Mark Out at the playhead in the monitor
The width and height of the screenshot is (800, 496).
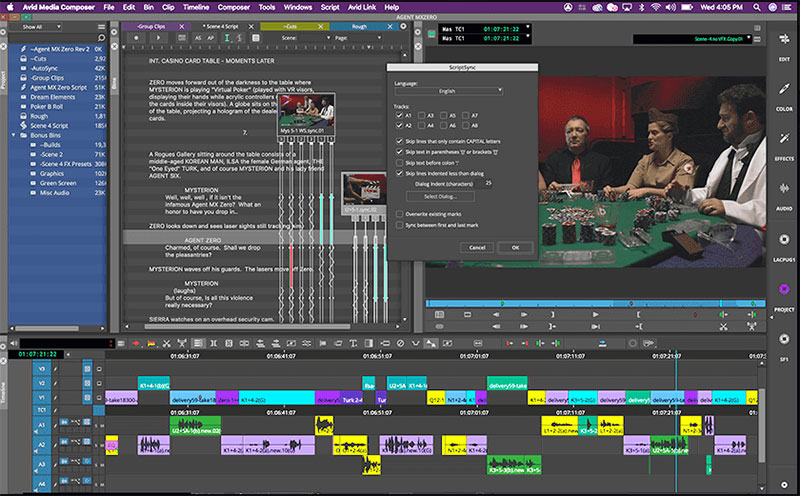(638, 314)
